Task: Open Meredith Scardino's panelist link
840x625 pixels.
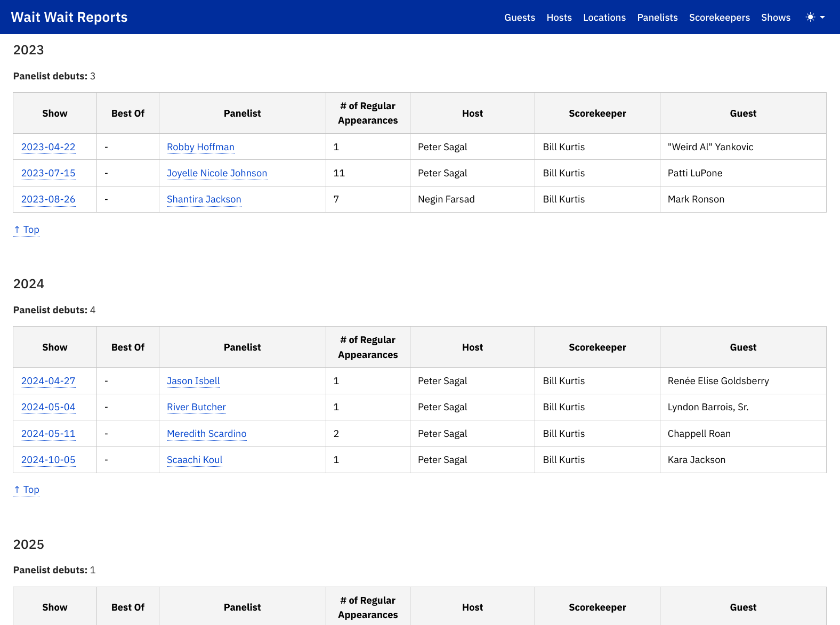Action: point(206,434)
